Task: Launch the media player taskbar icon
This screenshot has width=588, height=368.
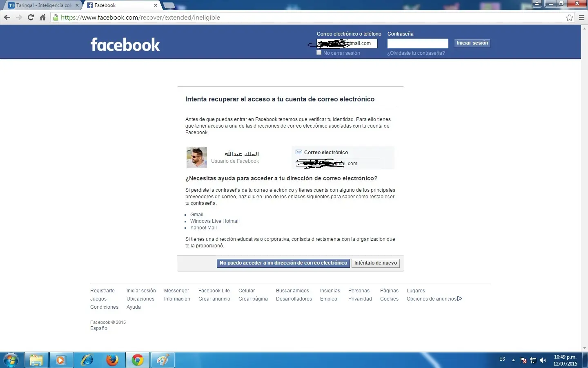Action: tap(61, 360)
